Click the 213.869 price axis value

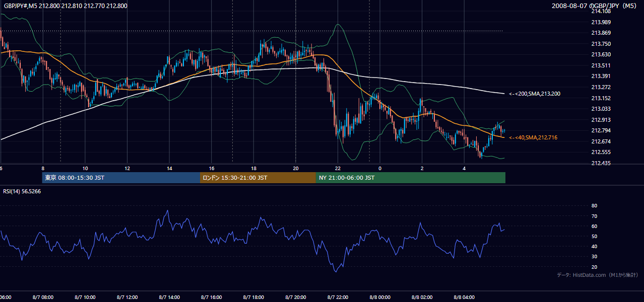click(x=600, y=33)
